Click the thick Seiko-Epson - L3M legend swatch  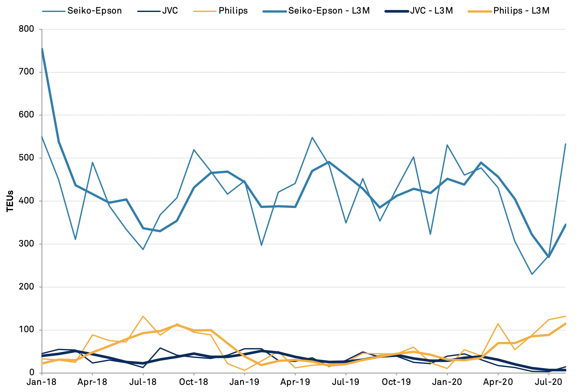275,11
